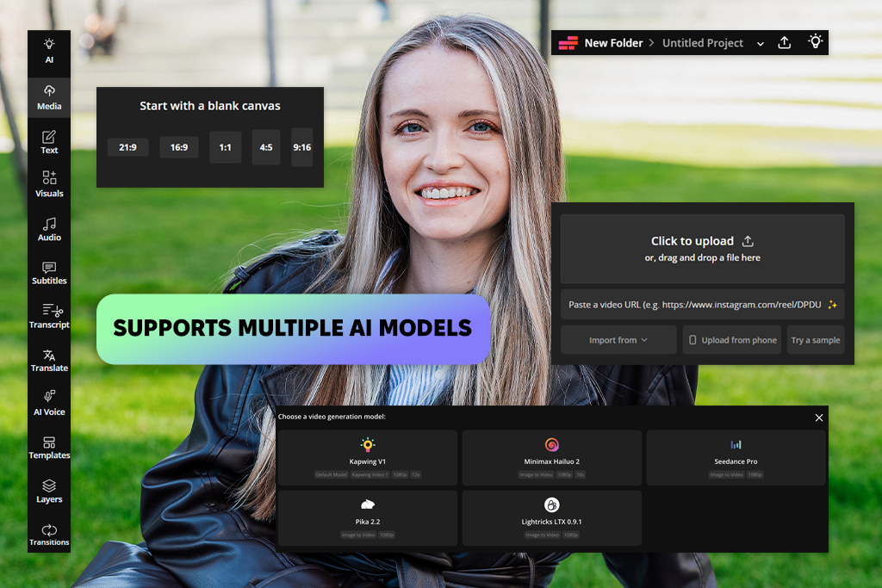Open the Transitions panel
This screenshot has width=882, height=588.
[x=49, y=534]
